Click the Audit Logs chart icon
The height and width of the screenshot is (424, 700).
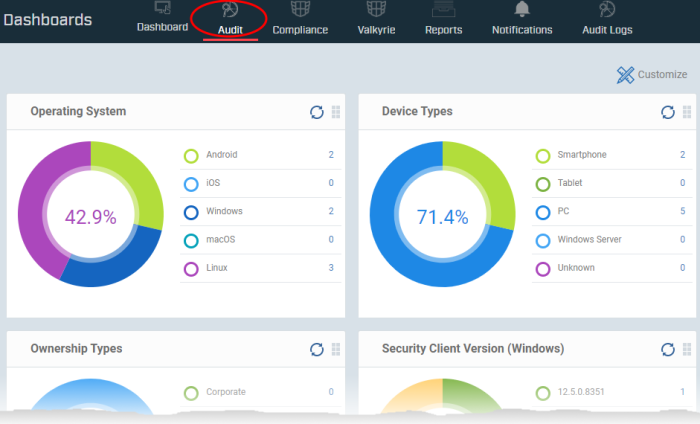tap(607, 9)
